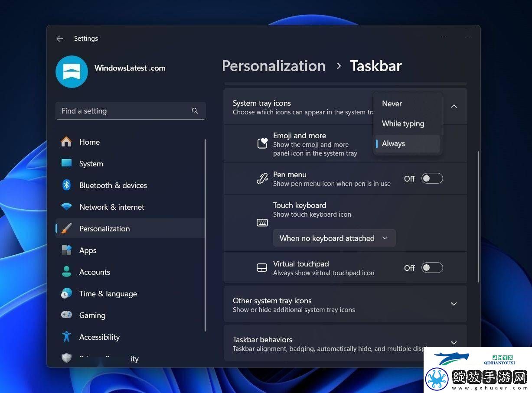Choose Always in the dropdown list
This screenshot has width=532, height=393.
tap(408, 143)
